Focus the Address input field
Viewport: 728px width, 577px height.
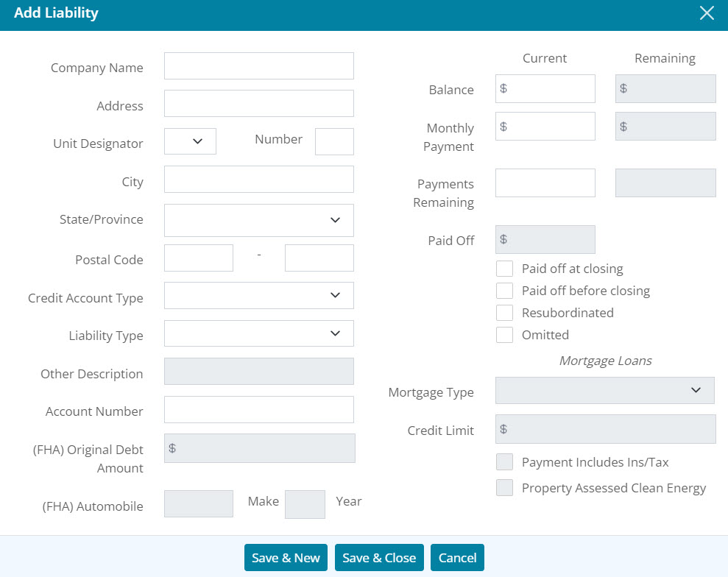coord(258,104)
